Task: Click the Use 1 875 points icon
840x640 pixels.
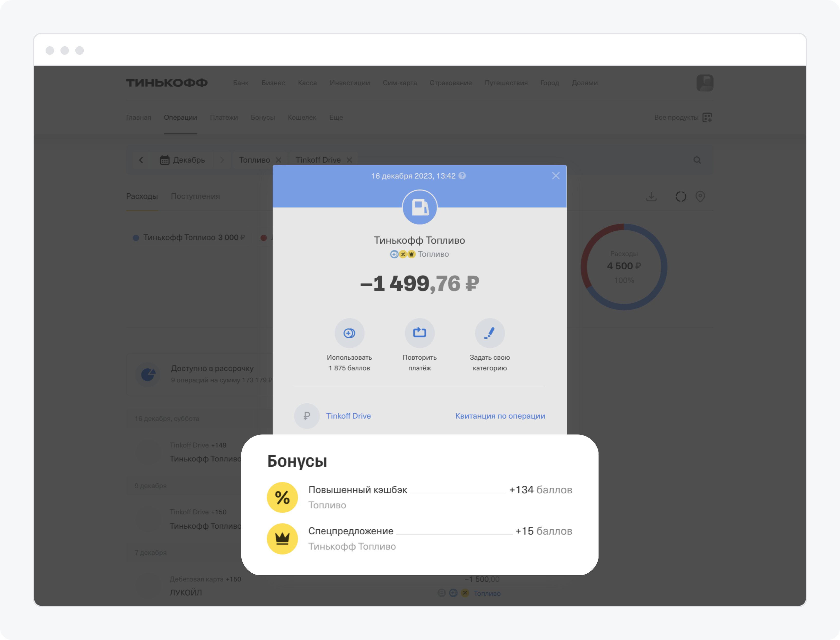Action: tap(349, 333)
